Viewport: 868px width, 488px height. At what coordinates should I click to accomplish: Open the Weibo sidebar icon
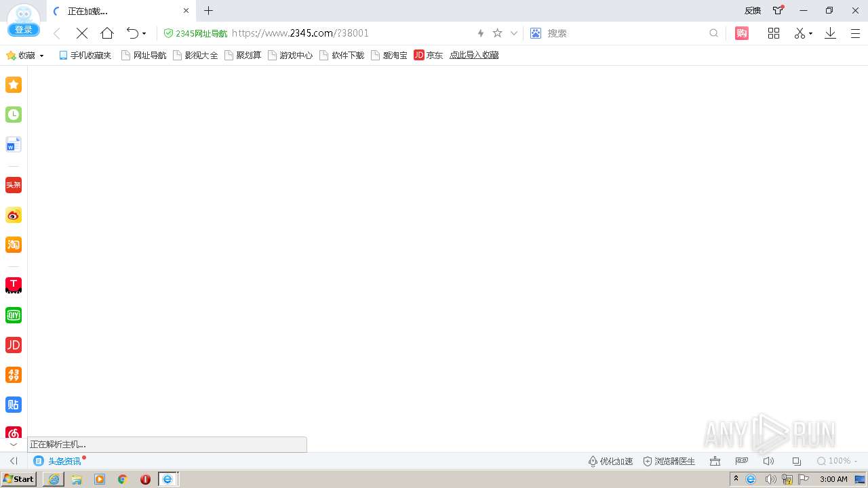tap(14, 215)
